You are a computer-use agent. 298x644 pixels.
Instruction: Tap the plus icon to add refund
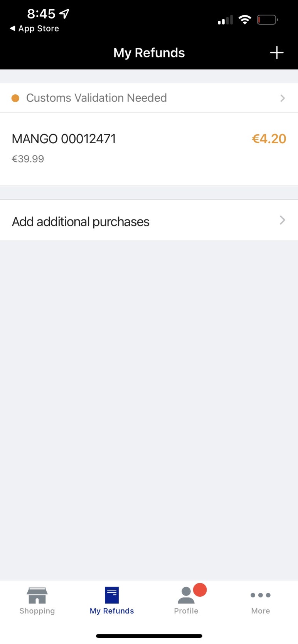[277, 53]
